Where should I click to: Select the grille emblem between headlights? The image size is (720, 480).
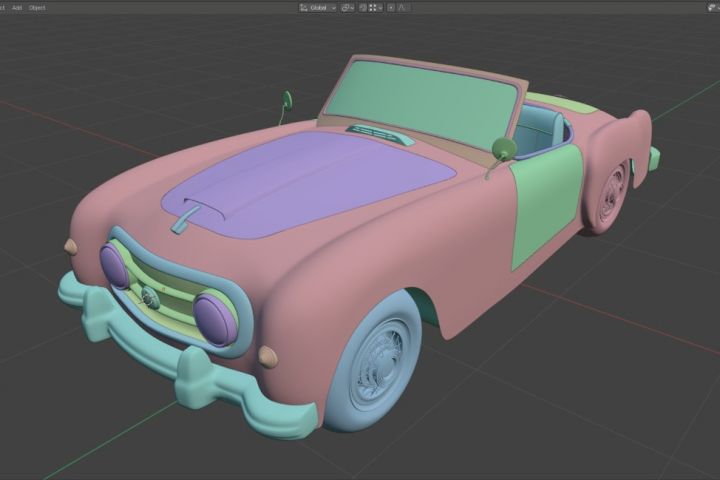pos(150,297)
